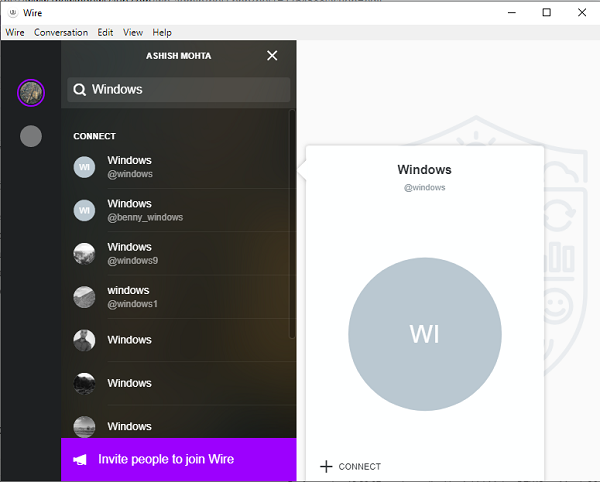
Task: Open the Edit menu
Action: coord(105,33)
